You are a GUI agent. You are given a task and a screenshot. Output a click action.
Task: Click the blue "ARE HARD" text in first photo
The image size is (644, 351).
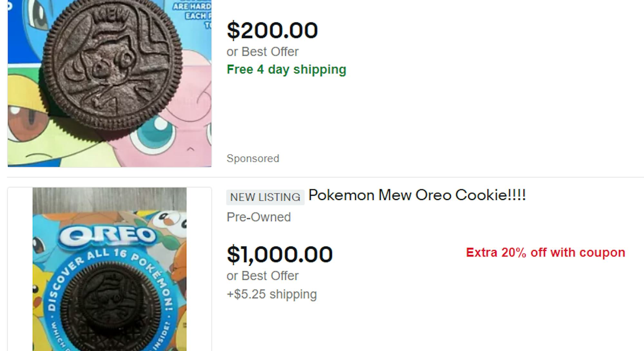[x=192, y=6]
